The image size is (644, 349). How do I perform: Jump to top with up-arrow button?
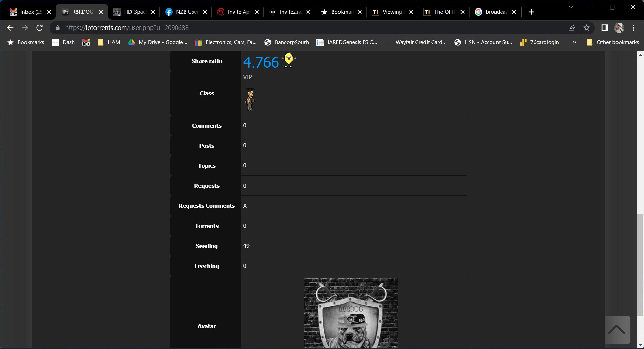617,330
